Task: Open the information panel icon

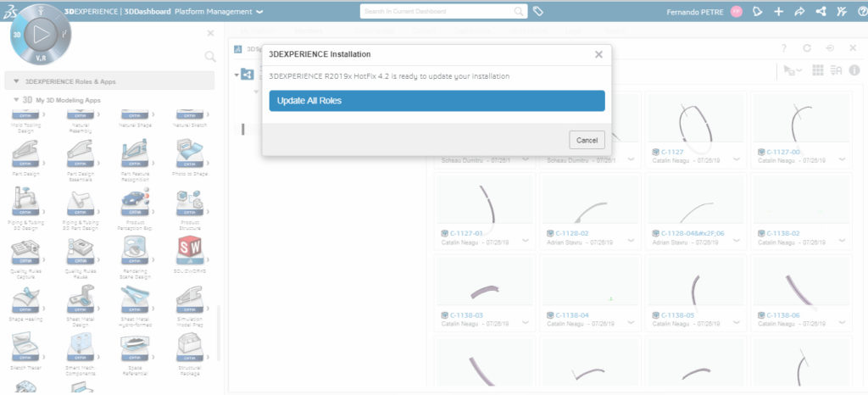Action: click(854, 70)
